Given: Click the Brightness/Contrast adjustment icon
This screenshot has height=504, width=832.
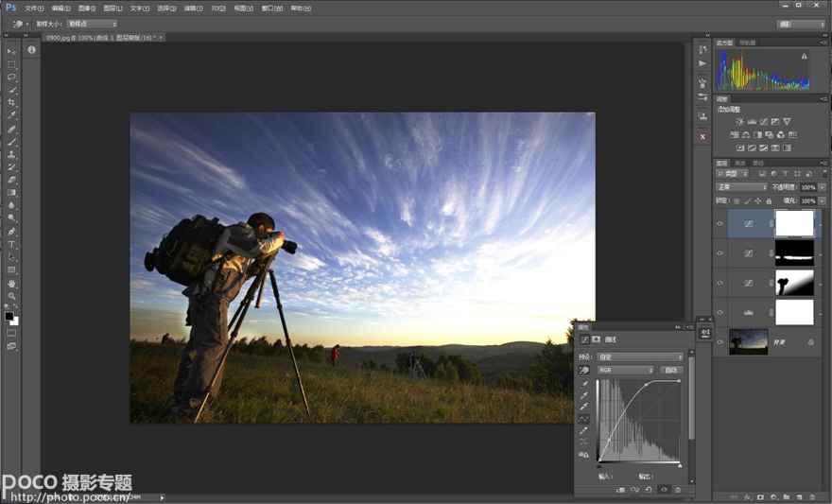Looking at the screenshot, I should point(739,122).
